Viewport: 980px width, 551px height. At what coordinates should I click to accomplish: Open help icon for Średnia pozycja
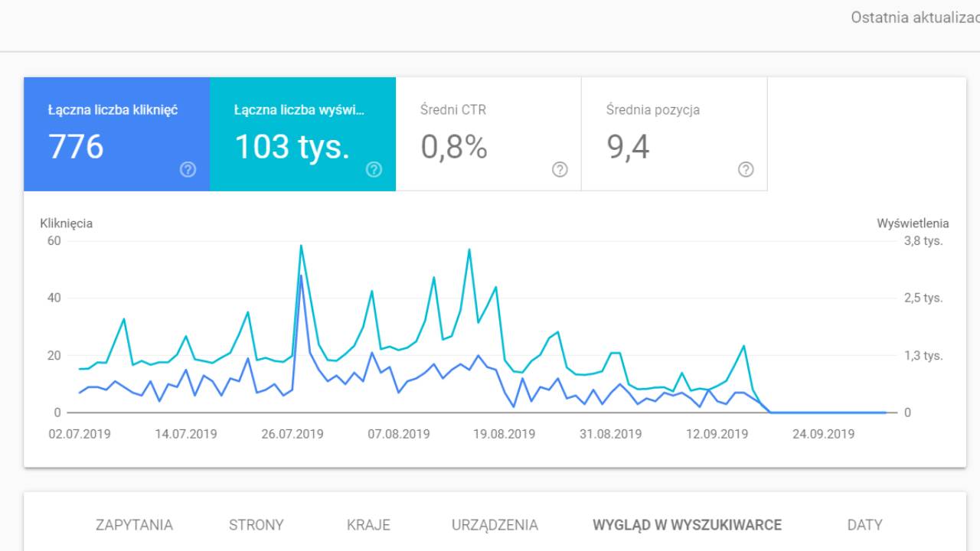point(746,170)
